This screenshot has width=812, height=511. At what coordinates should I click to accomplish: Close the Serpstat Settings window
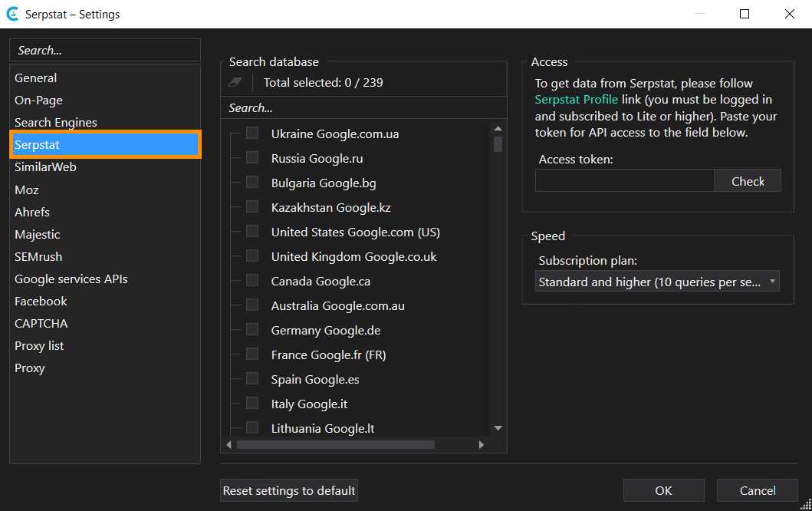[x=789, y=14]
